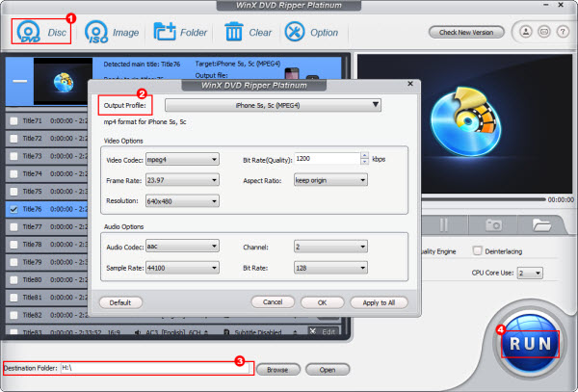
Task: Open the Output Profile dropdown
Action: tap(273, 105)
